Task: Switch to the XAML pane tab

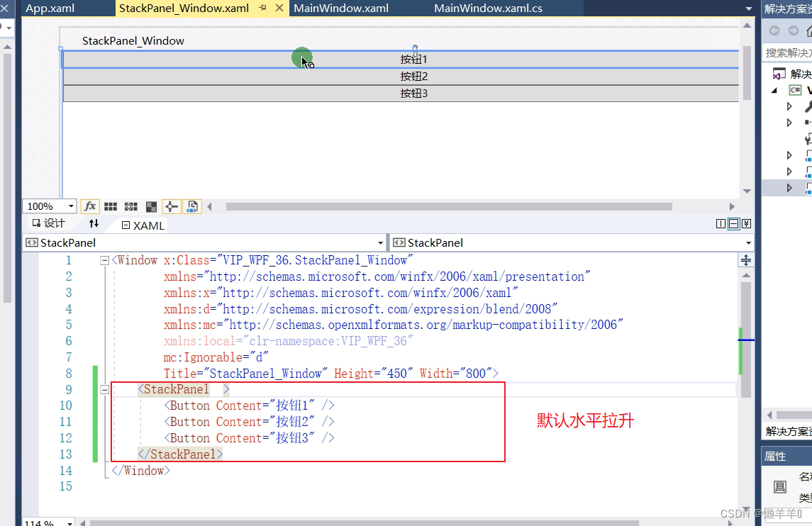Action: click(x=143, y=225)
